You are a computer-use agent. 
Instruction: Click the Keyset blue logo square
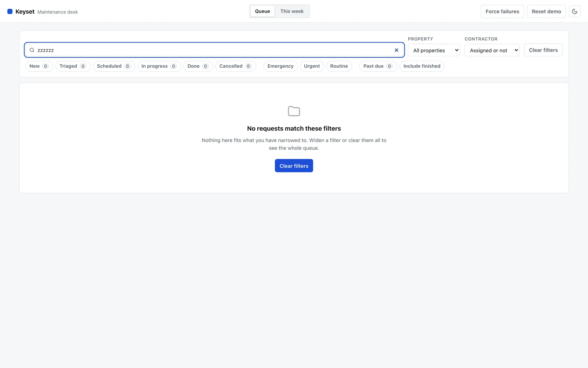pos(10,11)
